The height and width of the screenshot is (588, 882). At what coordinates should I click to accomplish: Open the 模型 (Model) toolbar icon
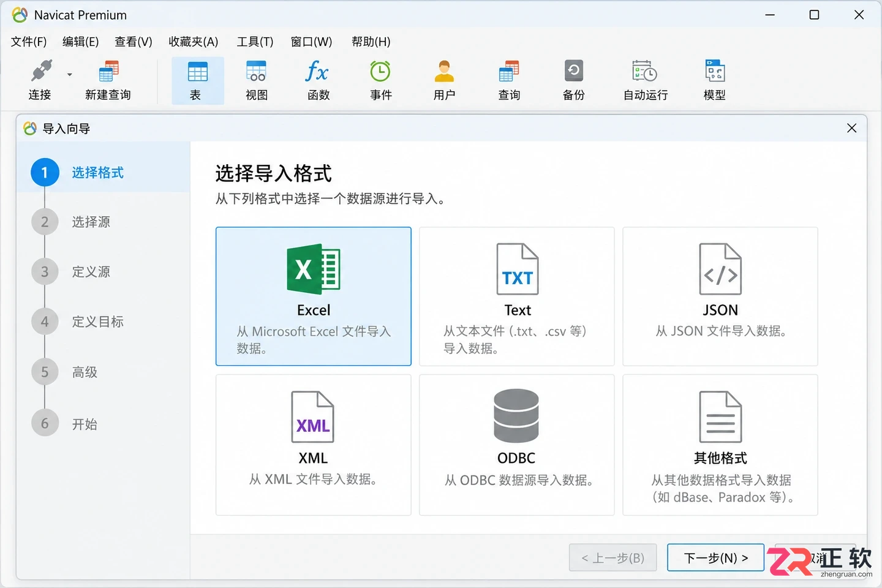coord(715,80)
